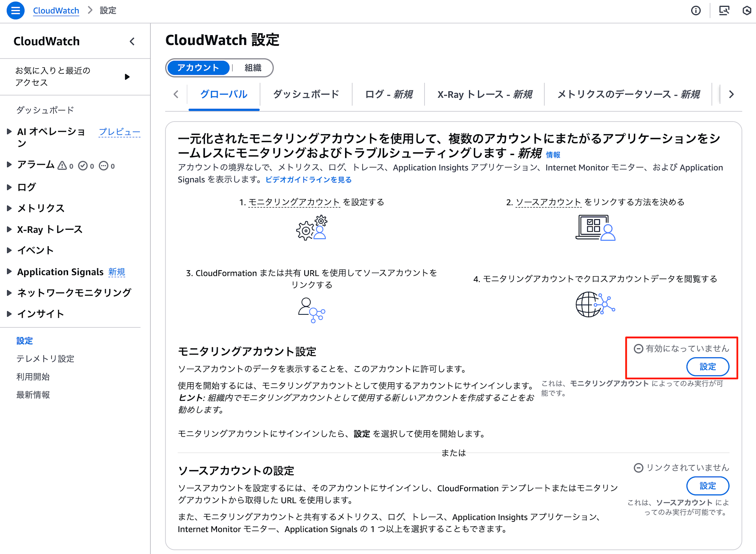The image size is (756, 554).
Task: Click the CloudWatch breadcrumb link
Action: click(x=56, y=11)
